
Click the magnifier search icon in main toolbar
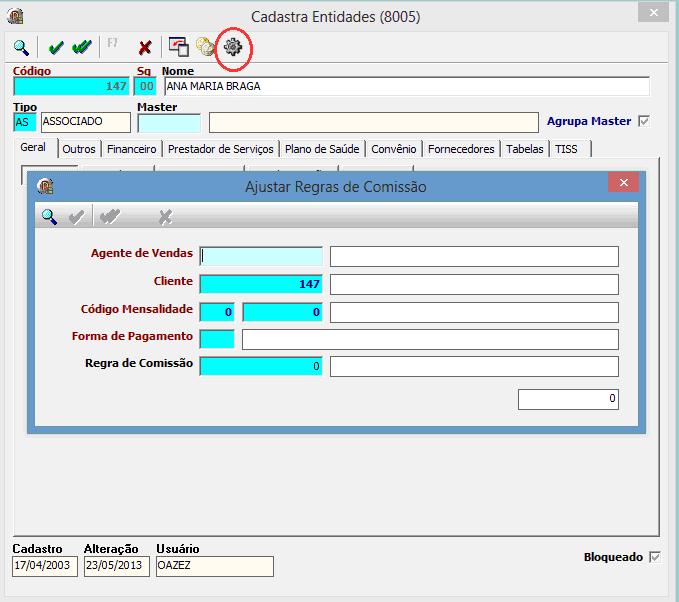(x=21, y=47)
